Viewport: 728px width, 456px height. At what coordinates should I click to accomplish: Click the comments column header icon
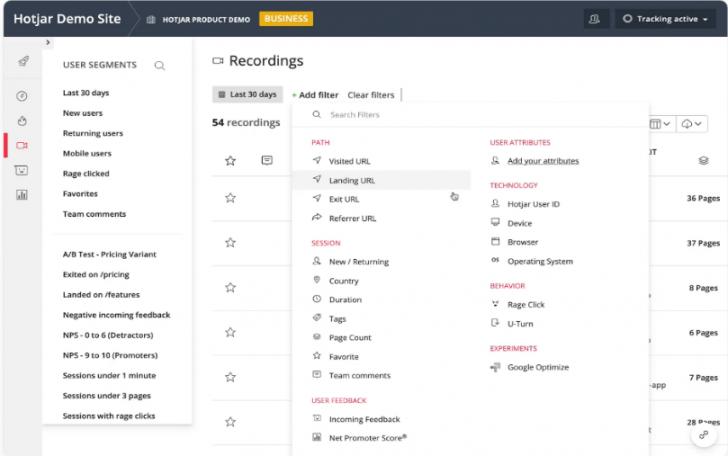pyautogui.click(x=267, y=160)
